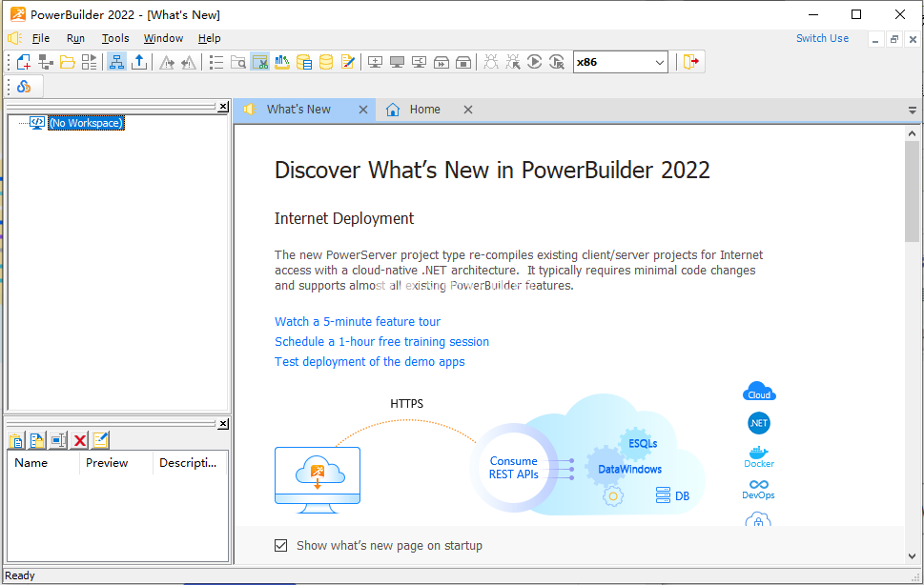Click the Switch Use link
Image resolution: width=924 pixels, height=585 pixels.
[823, 38]
